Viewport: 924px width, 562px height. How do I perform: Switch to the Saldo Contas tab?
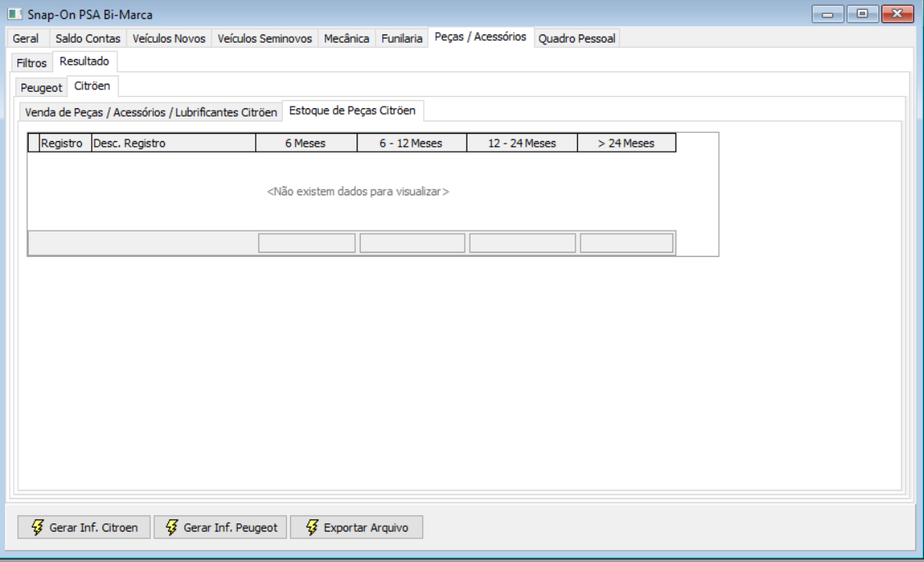[88, 39]
